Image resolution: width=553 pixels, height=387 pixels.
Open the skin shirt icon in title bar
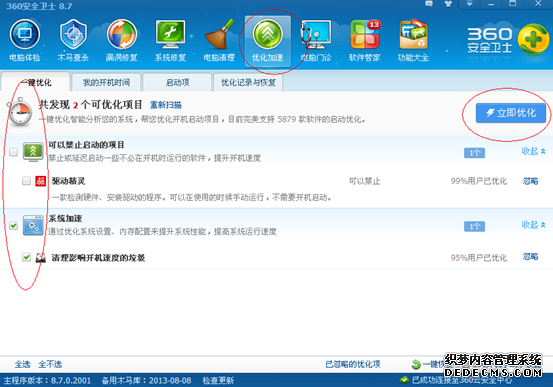(448, 4)
